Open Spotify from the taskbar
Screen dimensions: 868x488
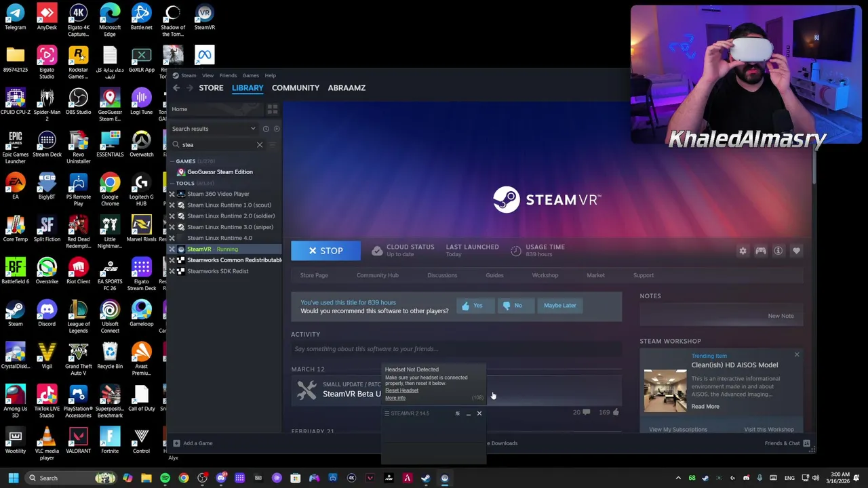point(165,478)
